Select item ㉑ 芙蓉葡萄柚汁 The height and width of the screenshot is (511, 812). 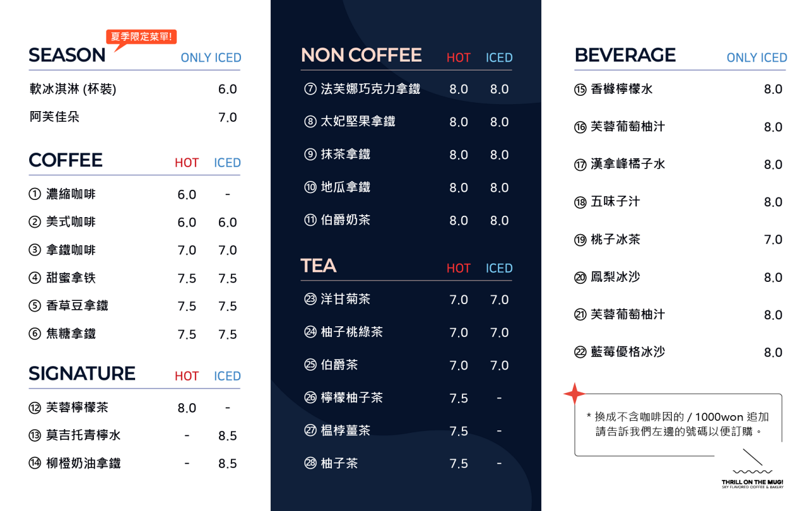pos(620,315)
